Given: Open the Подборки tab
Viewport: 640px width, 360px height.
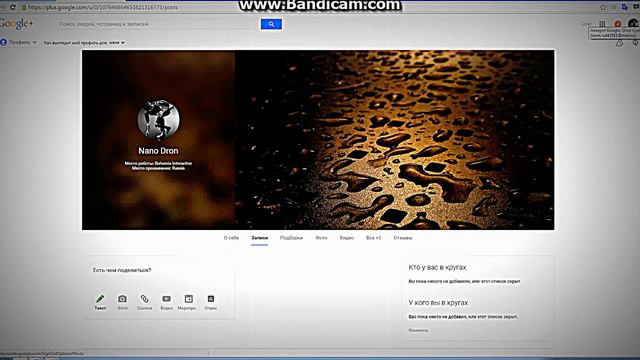Looking at the screenshot, I should coord(291,238).
